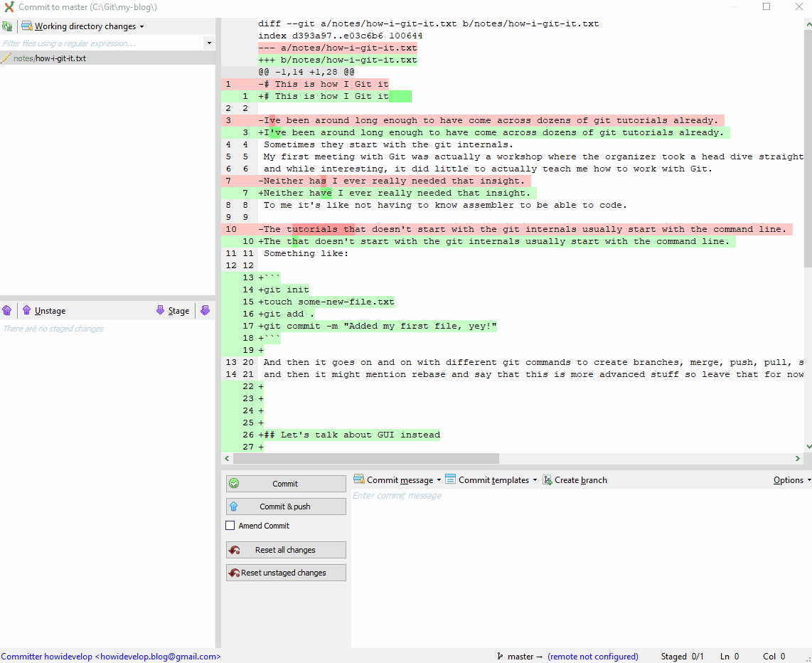Open the file filter dropdown chevron
The image size is (812, 663).
[x=210, y=43]
